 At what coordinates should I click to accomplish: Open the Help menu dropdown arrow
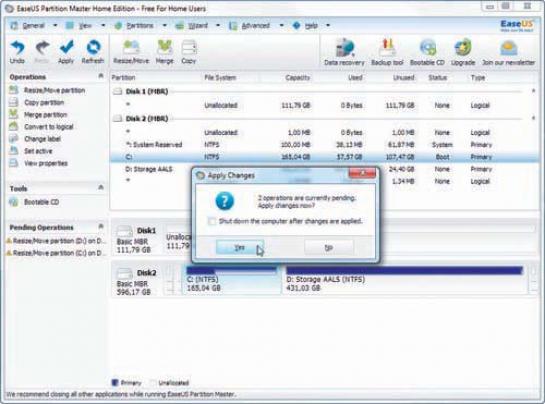pos(328,25)
